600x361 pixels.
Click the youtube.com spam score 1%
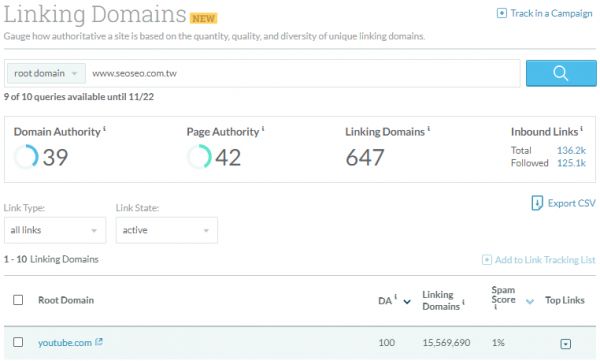[x=498, y=343]
